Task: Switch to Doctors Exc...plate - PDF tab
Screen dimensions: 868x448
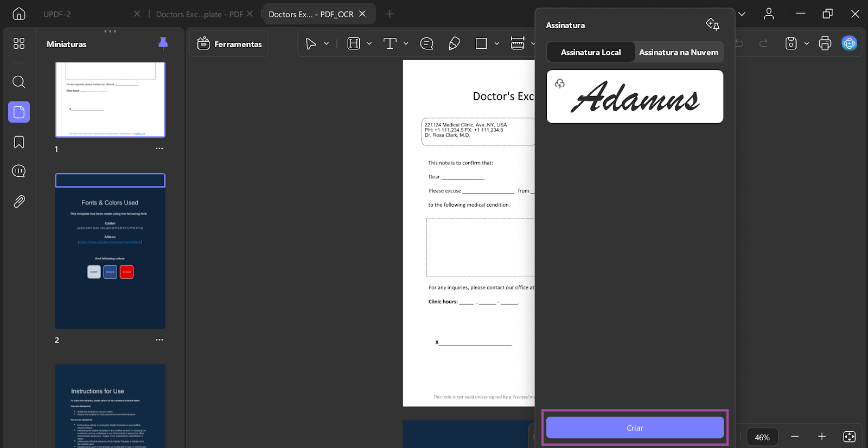Action: [x=200, y=14]
